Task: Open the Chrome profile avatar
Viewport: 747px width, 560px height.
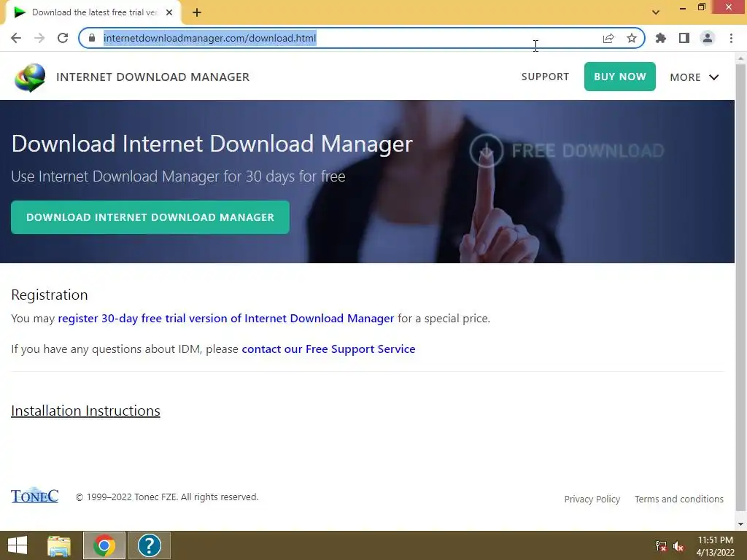Action: click(x=708, y=38)
